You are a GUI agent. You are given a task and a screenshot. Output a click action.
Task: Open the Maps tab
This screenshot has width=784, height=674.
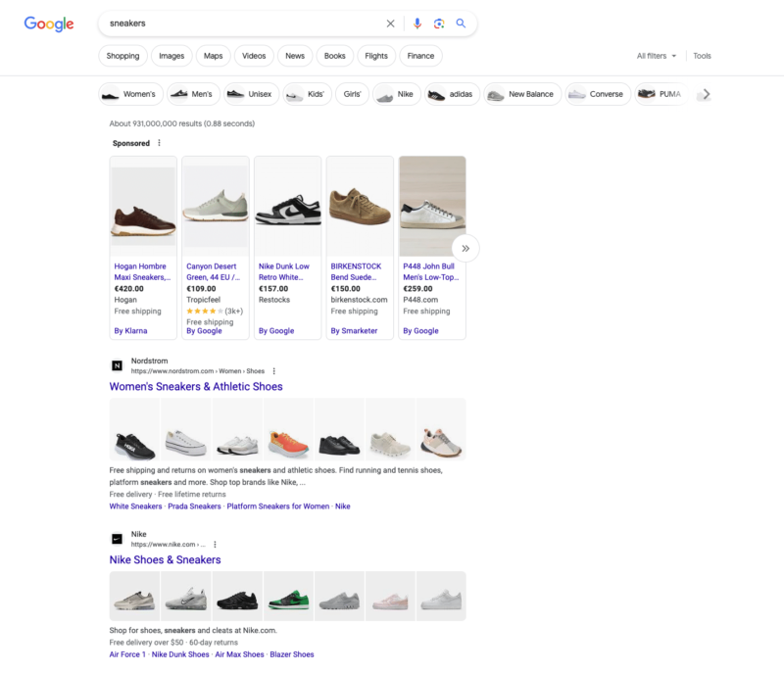[213, 56]
